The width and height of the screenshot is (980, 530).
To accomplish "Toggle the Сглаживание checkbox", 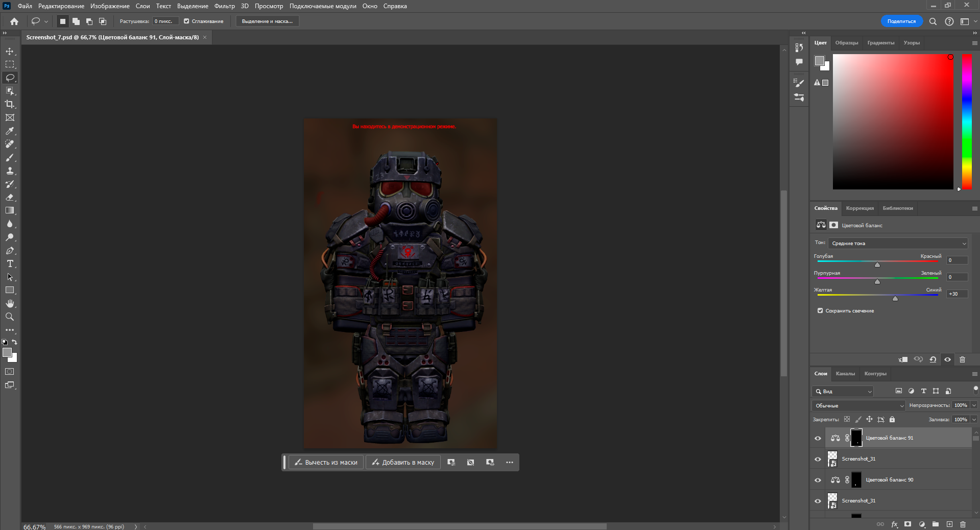I will click(x=186, y=21).
